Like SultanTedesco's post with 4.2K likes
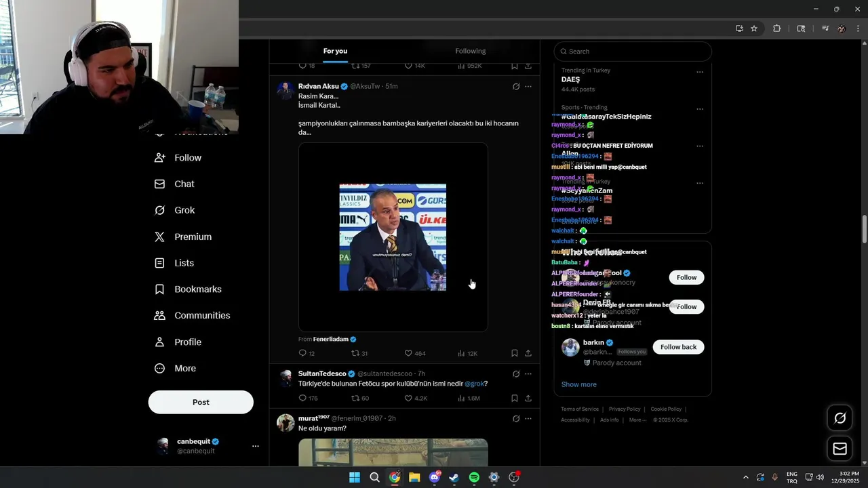This screenshot has width=868, height=488. (x=416, y=399)
